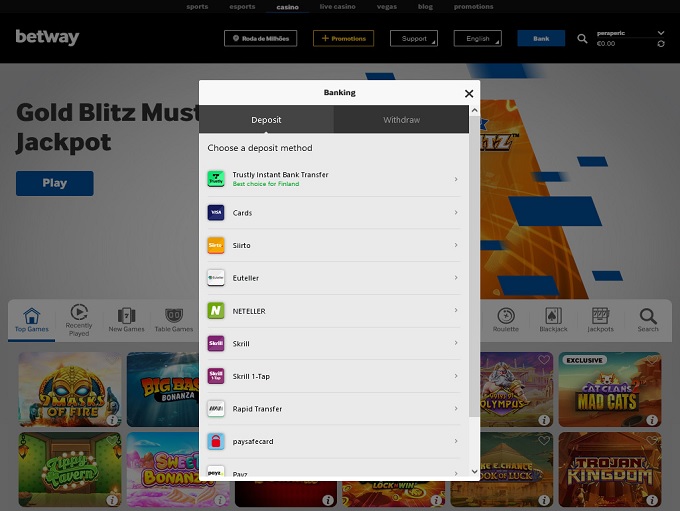This screenshot has height=511, width=680.
Task: Click the Trustly payment method icon
Action: 216,179
